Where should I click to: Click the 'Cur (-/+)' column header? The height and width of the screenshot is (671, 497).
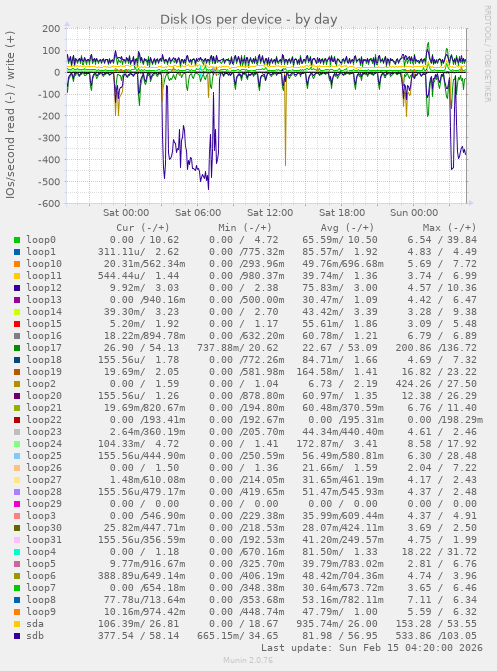(143, 228)
